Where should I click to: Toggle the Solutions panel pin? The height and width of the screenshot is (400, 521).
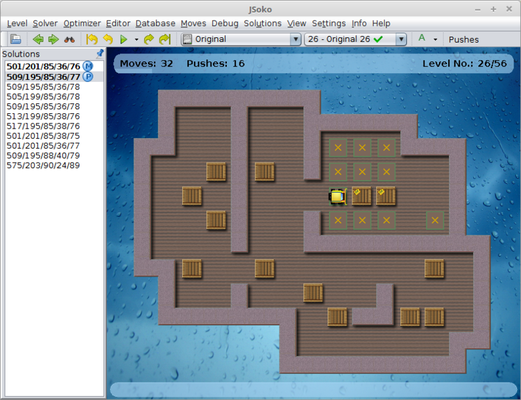pyautogui.click(x=100, y=53)
